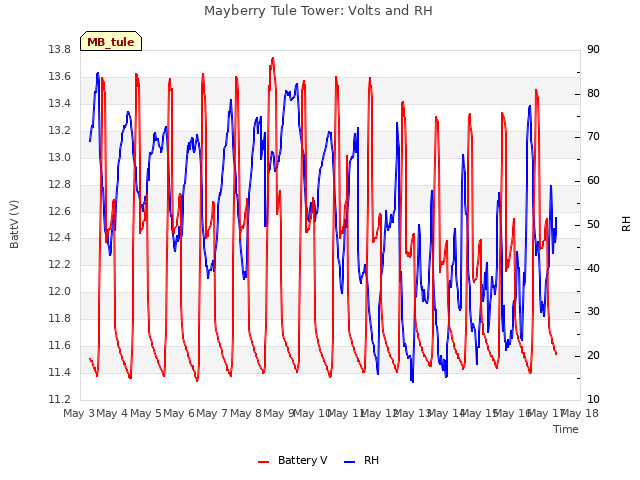Screen dimensions: 640x480
Task: Click the 40 right axis value
Action: [x=593, y=268]
